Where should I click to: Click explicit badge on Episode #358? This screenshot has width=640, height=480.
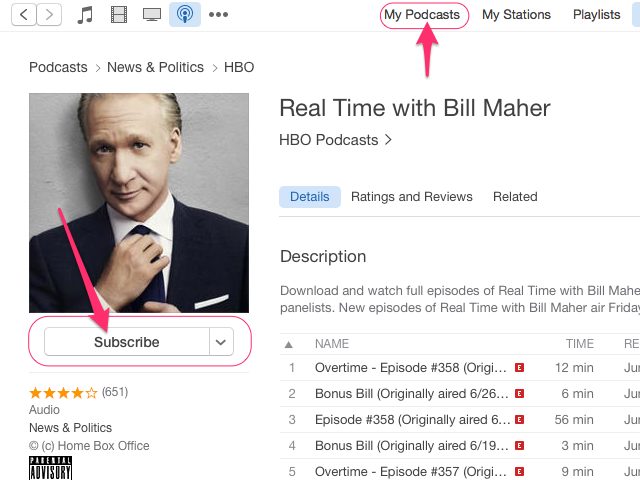coord(520,420)
